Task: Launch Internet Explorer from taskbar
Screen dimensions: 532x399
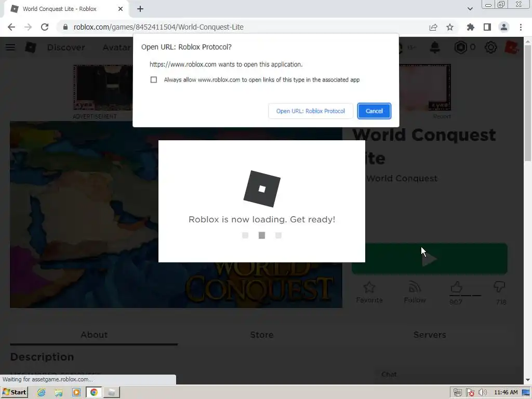Action: point(42,393)
